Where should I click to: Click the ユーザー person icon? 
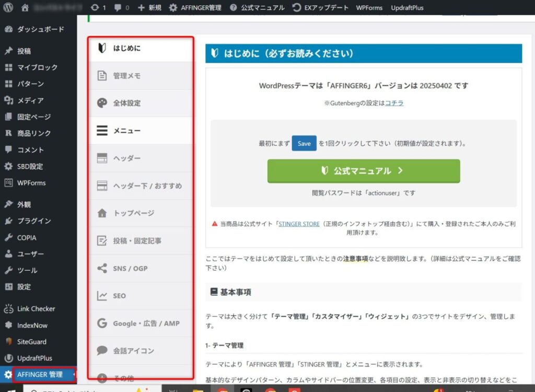pos(8,253)
